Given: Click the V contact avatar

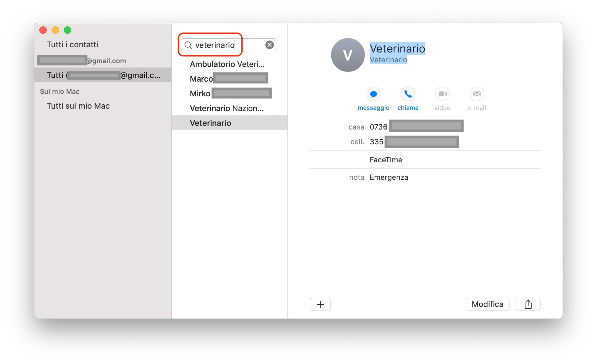Looking at the screenshot, I should pyautogui.click(x=348, y=55).
